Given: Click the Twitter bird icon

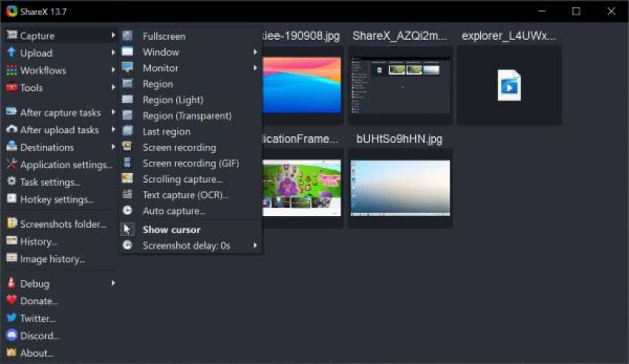Looking at the screenshot, I should (x=12, y=317).
